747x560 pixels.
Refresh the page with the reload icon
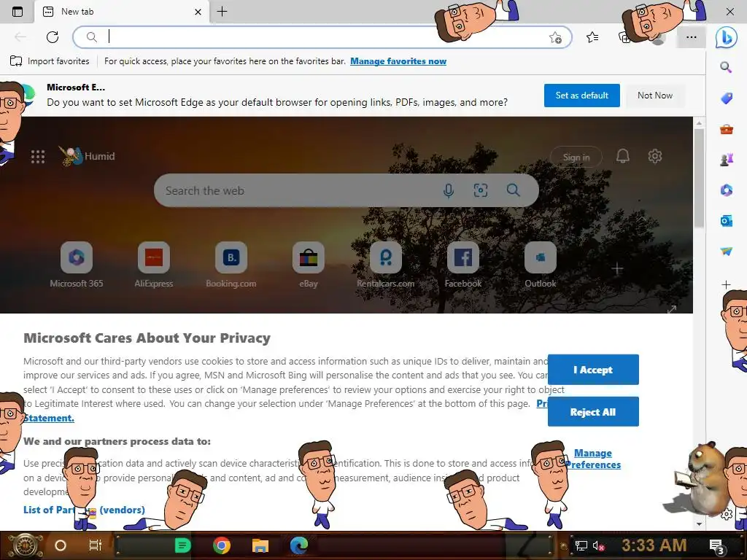53,36
